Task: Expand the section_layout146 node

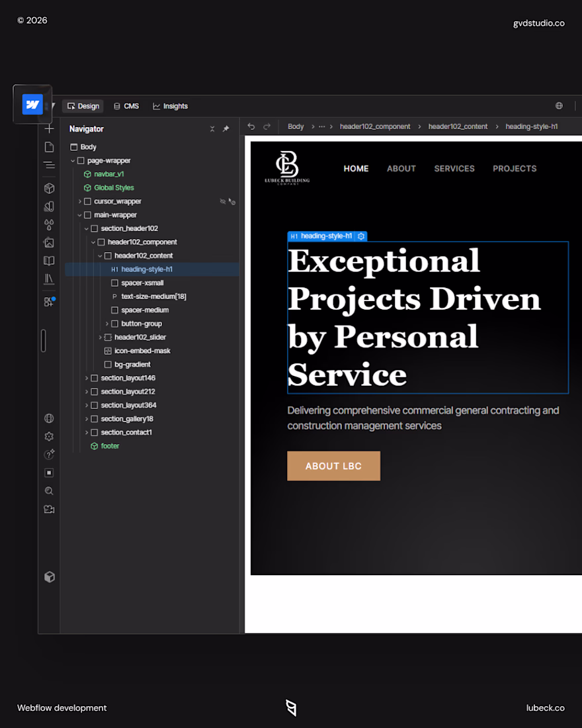Action: (x=87, y=378)
